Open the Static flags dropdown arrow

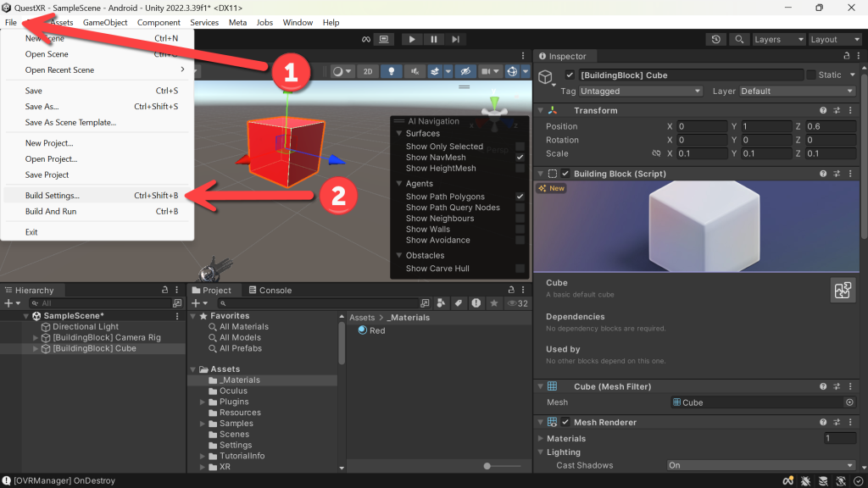click(853, 75)
